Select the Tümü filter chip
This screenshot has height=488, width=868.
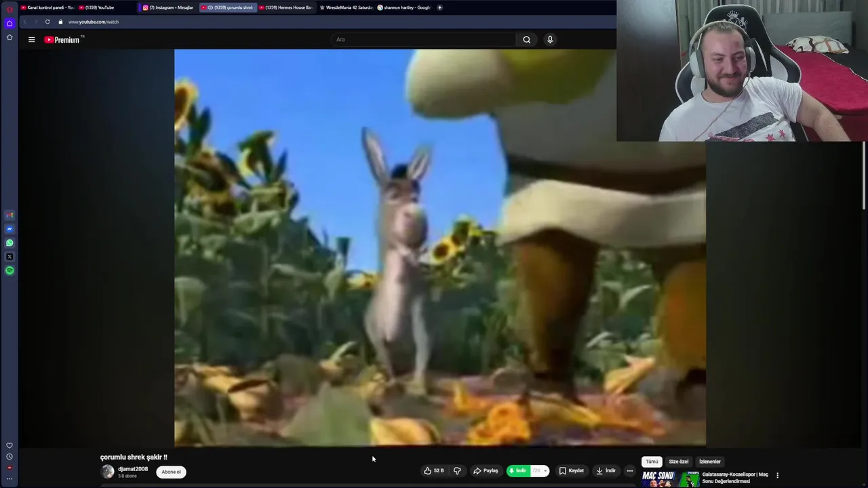(x=652, y=462)
